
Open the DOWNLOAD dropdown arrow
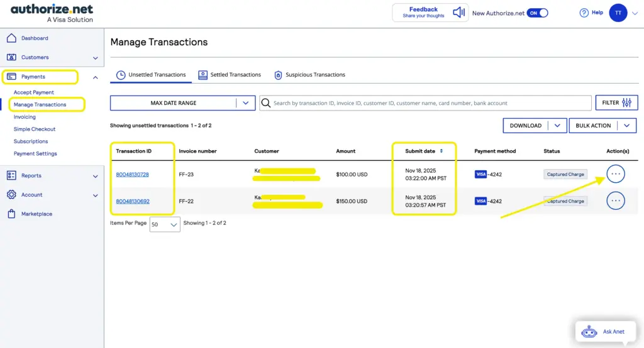557,126
